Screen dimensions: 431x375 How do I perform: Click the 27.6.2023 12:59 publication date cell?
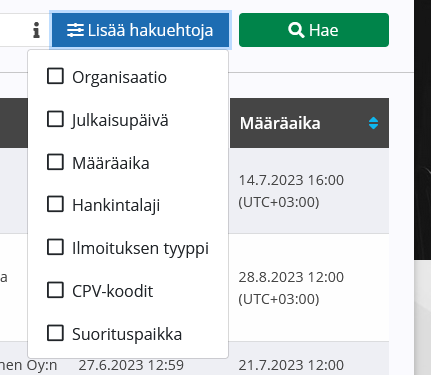131,365
